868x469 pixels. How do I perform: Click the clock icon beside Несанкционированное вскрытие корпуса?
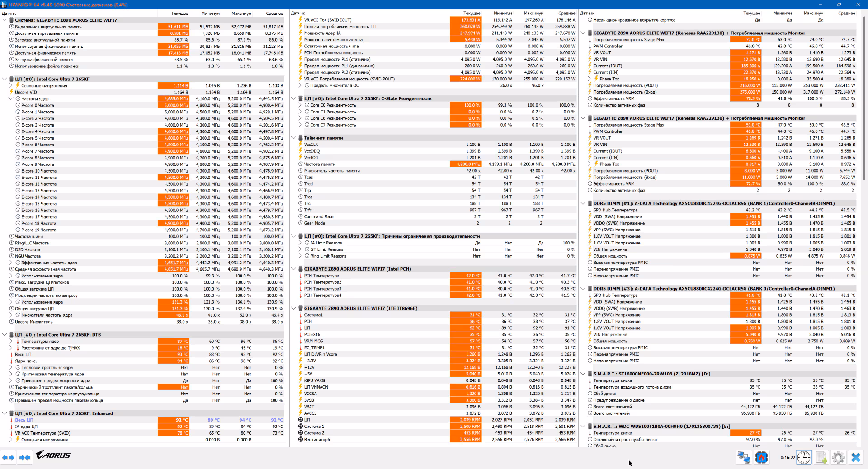point(590,20)
